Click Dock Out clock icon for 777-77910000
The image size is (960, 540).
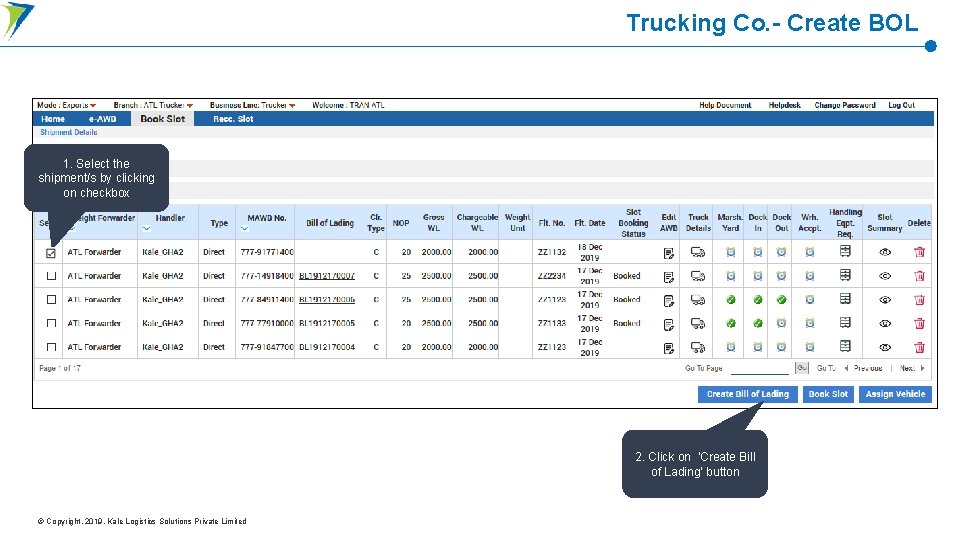click(x=781, y=323)
